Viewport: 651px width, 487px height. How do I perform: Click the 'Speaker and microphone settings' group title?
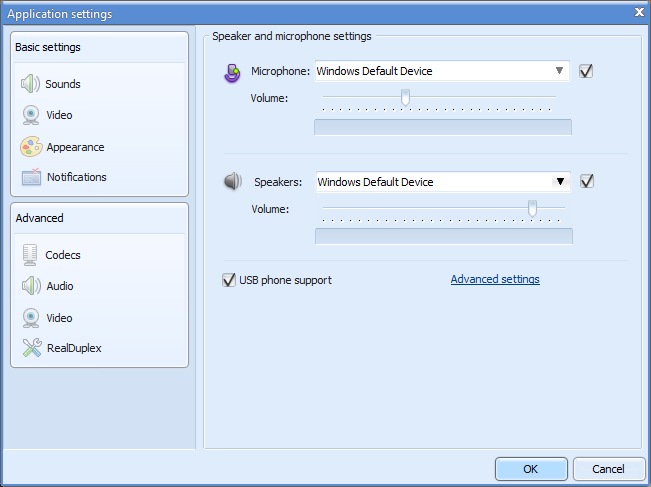click(x=292, y=37)
